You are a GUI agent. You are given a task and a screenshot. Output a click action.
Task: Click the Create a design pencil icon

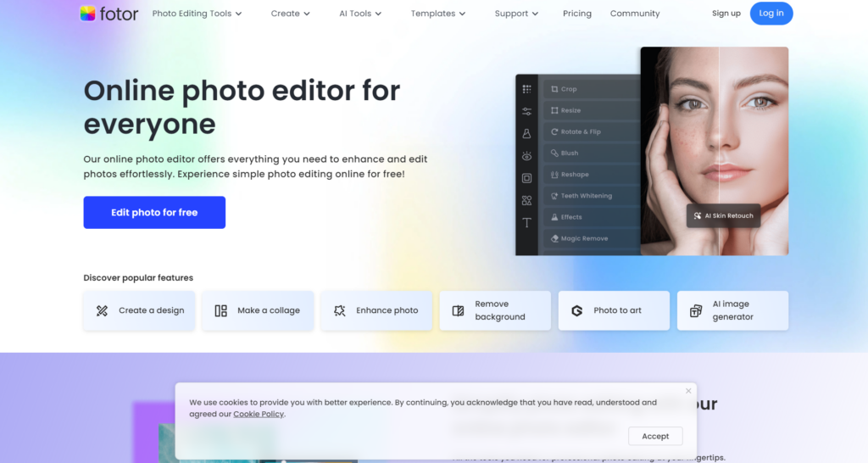tap(102, 310)
